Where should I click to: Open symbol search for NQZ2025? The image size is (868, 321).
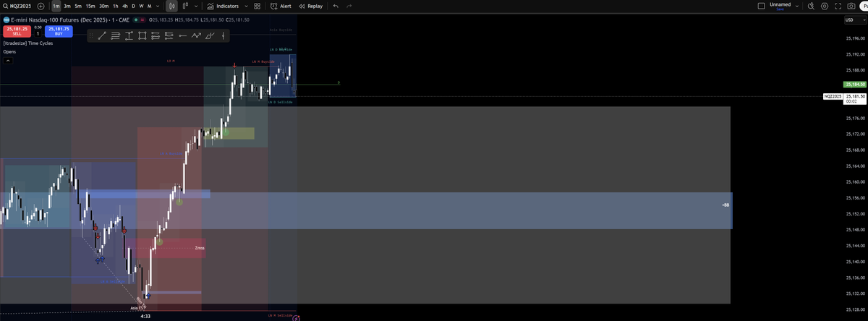(x=17, y=6)
